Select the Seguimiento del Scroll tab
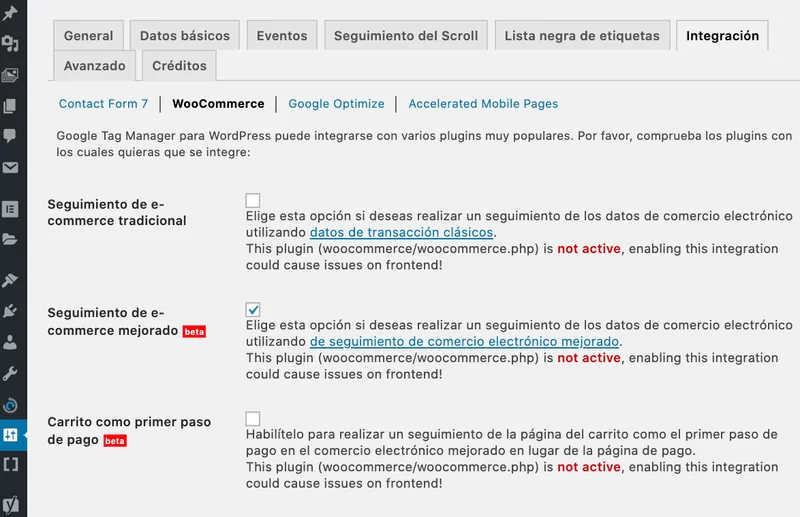 click(x=406, y=36)
